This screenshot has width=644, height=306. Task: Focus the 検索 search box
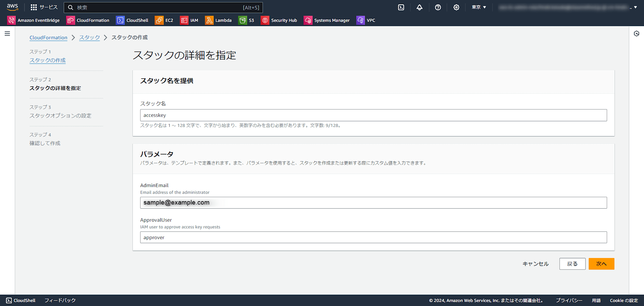[x=163, y=7]
